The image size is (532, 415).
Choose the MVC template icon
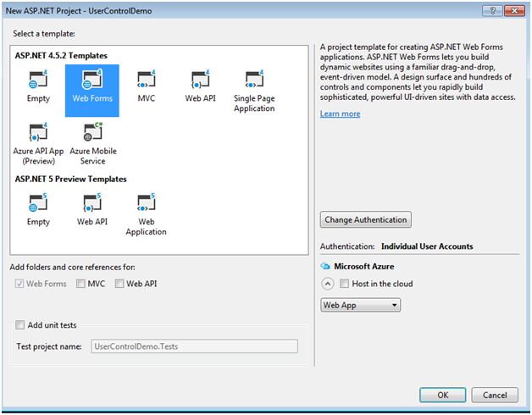coord(147,80)
